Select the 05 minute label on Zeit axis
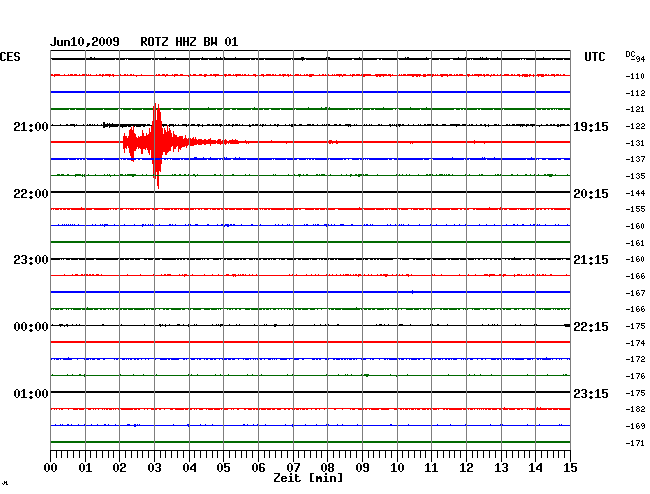 223,468
